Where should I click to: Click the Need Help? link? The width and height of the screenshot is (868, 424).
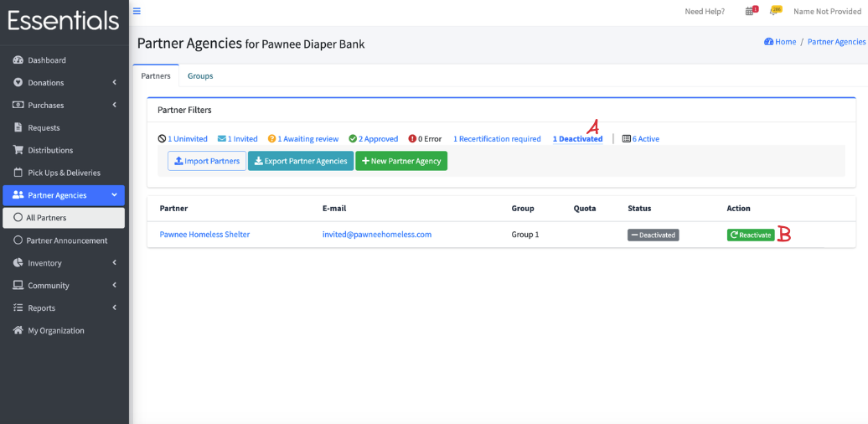pyautogui.click(x=705, y=11)
